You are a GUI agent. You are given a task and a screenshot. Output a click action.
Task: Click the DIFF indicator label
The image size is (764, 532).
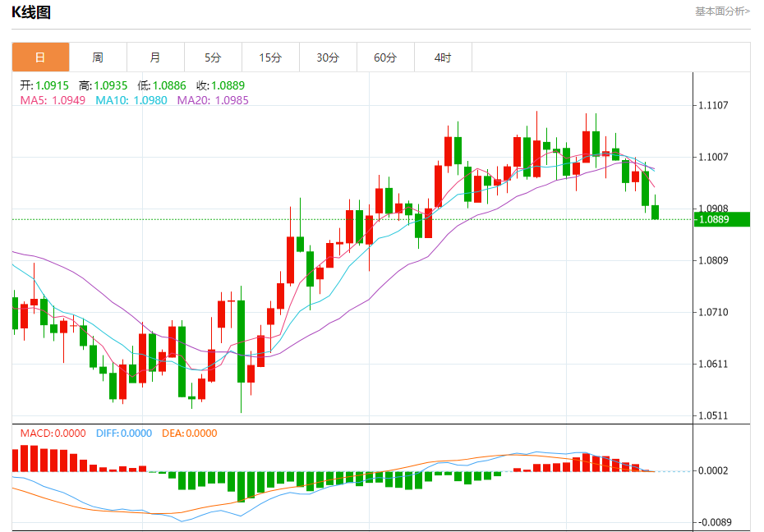coord(124,433)
